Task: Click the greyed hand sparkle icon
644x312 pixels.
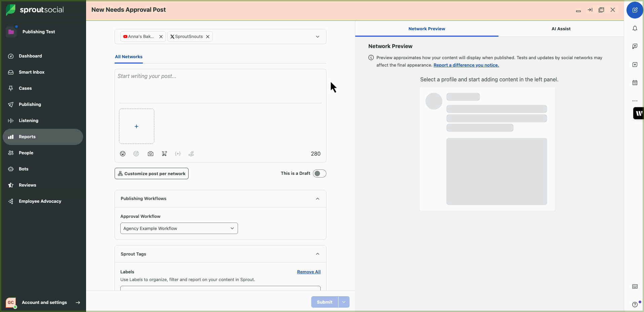Action: click(x=191, y=154)
